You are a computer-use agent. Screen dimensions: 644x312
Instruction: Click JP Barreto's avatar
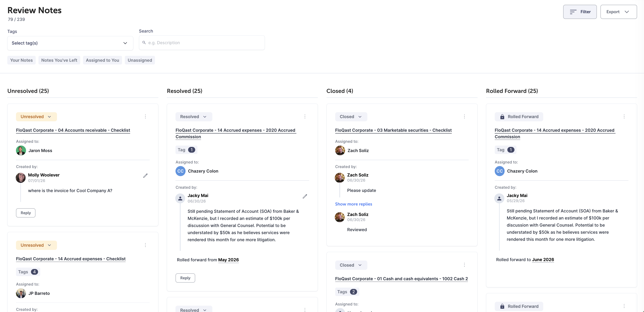point(21,293)
